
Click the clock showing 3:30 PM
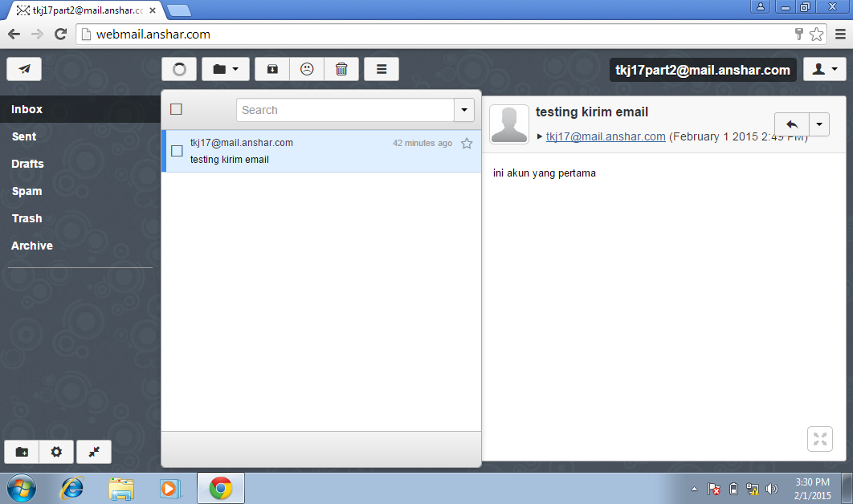click(x=812, y=482)
